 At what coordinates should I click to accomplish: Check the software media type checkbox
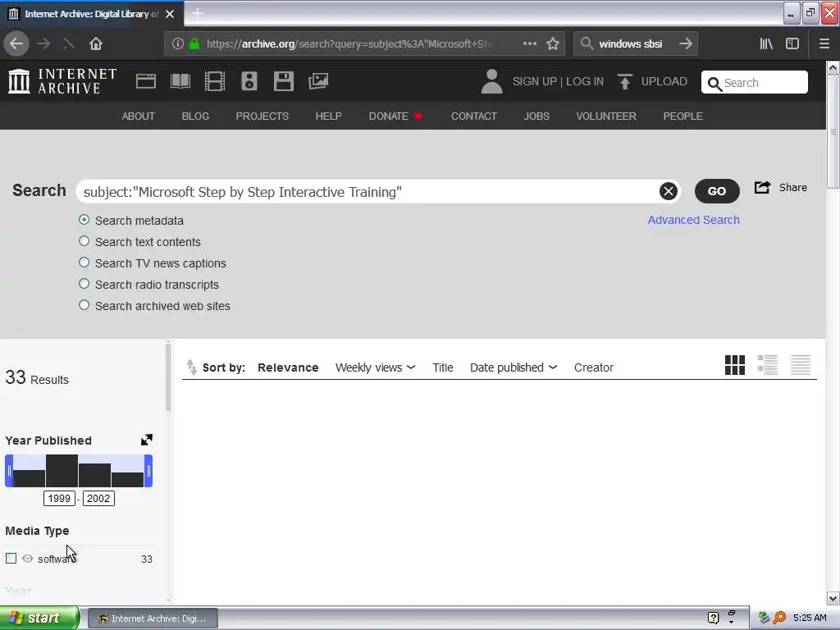click(x=11, y=558)
